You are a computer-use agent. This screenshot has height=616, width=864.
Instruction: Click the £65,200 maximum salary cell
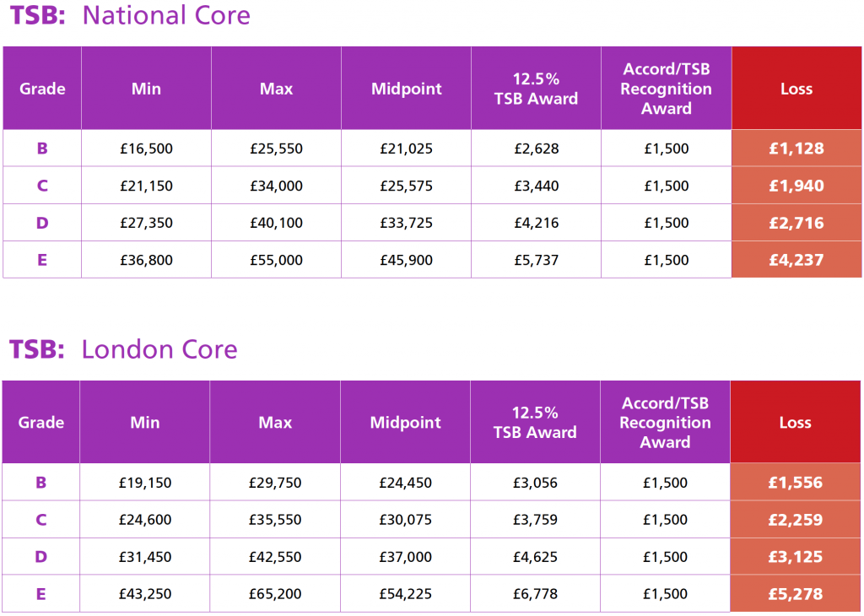(x=275, y=594)
